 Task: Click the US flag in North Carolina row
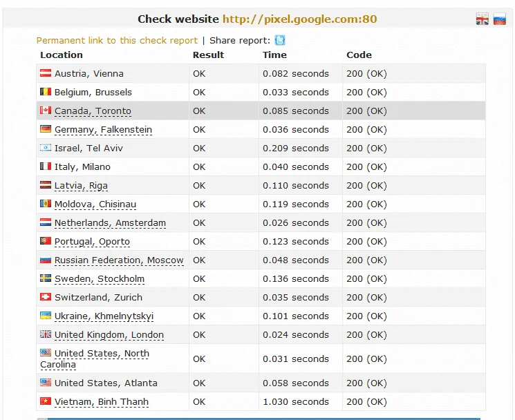pyautogui.click(x=46, y=353)
